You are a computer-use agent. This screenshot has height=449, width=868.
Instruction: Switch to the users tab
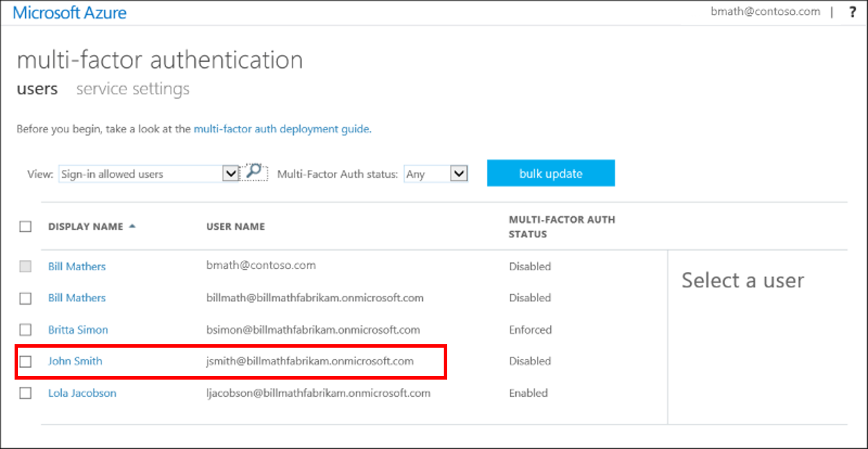click(x=37, y=88)
